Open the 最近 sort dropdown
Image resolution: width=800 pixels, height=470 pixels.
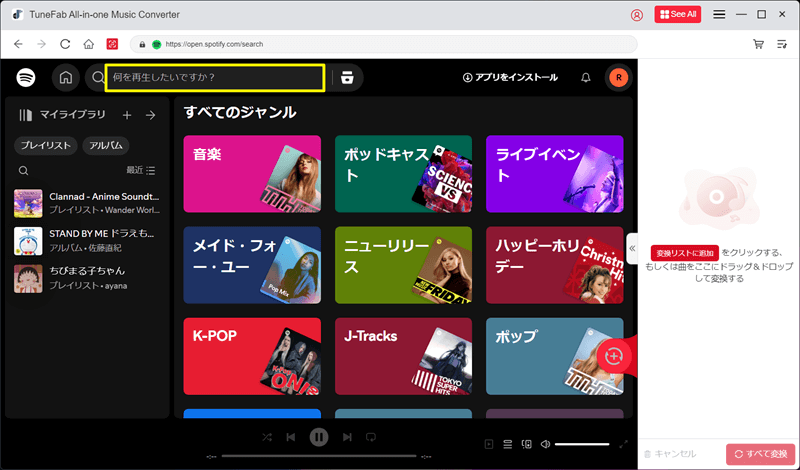pos(141,170)
